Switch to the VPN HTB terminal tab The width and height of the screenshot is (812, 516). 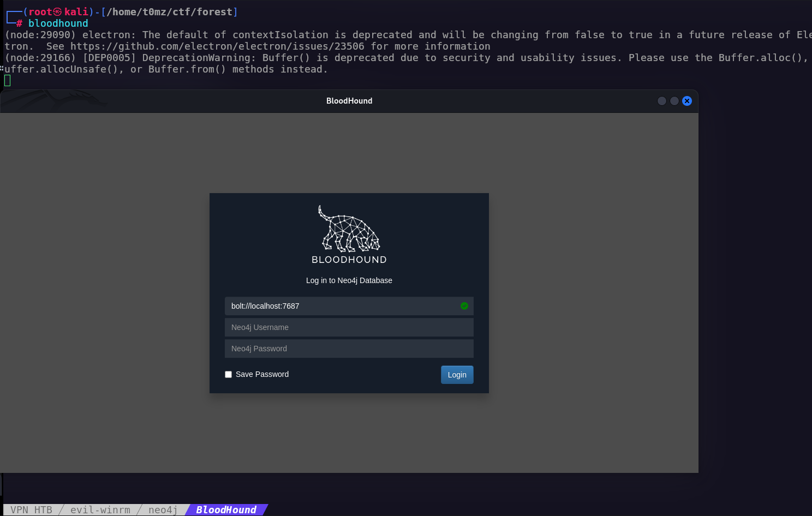[31, 510]
